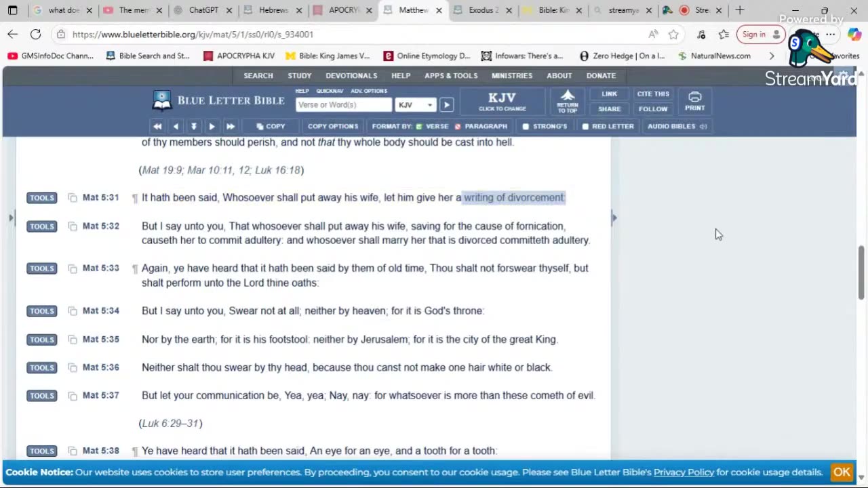Click the Copilot icon in browser toolbar
The height and width of the screenshot is (488, 868).
(854, 34)
